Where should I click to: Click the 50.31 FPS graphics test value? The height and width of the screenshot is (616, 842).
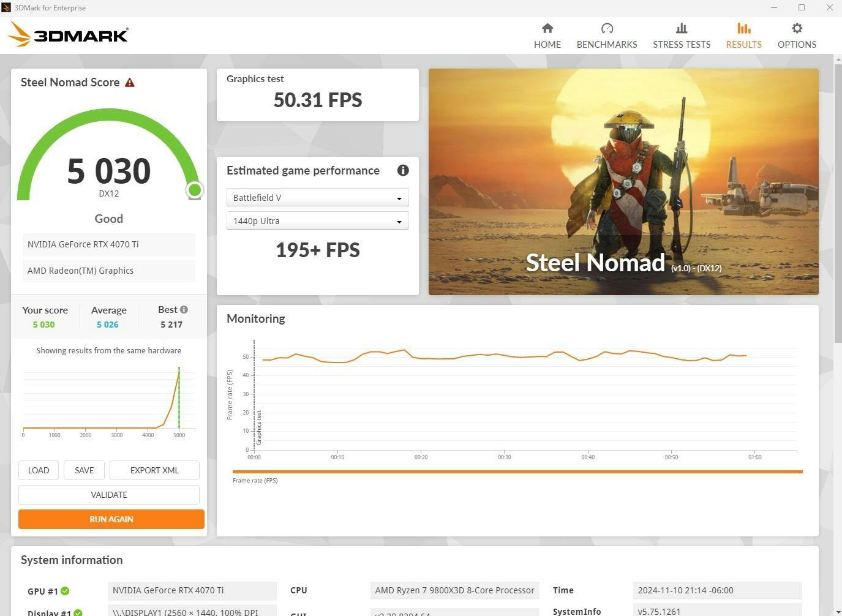318,100
